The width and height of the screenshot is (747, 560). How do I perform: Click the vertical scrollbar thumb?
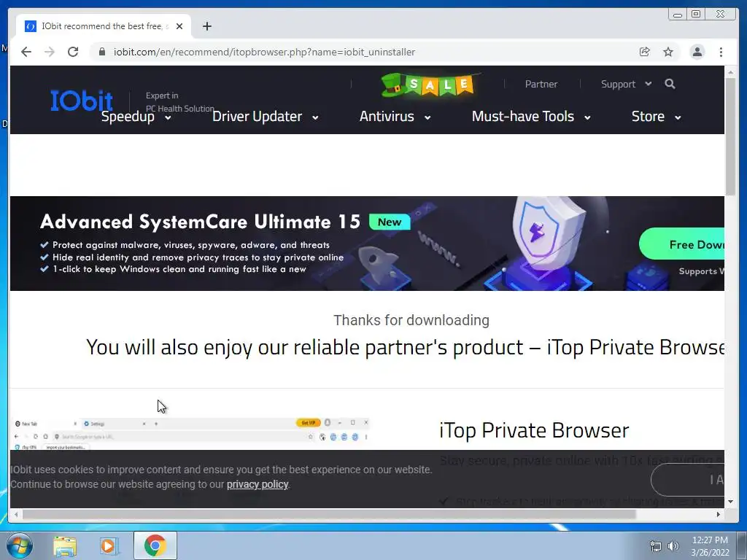(x=731, y=136)
